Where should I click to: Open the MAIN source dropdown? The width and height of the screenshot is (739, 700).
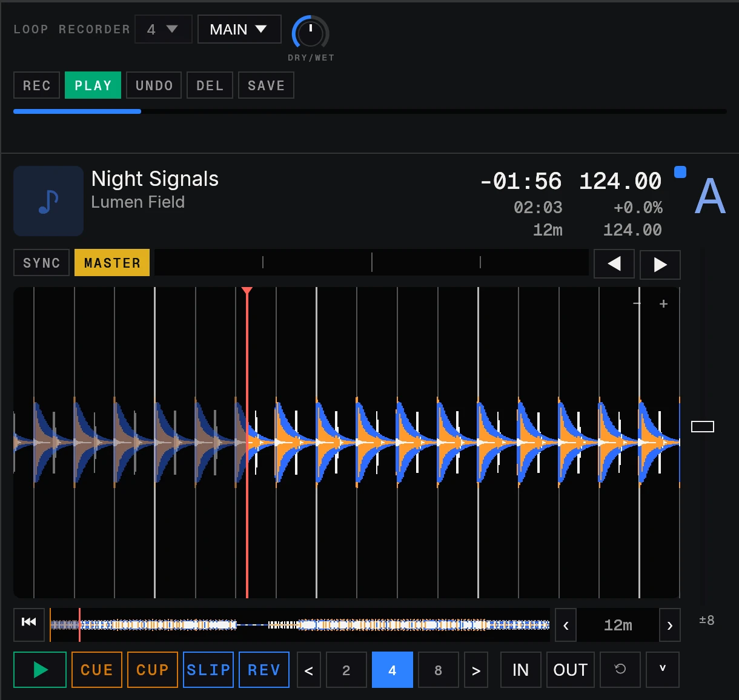(x=239, y=29)
